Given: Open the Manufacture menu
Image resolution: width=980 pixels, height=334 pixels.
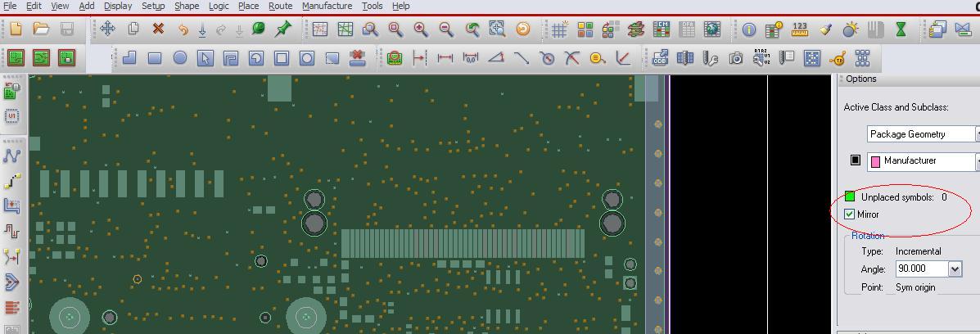Looking at the screenshot, I should [327, 6].
